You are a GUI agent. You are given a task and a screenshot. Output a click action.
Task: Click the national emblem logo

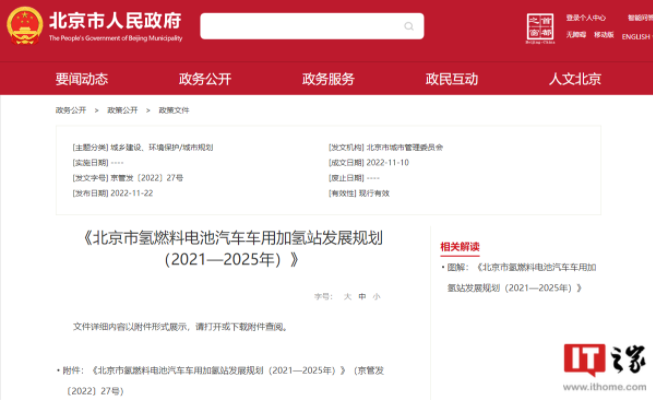pyautogui.click(x=22, y=26)
